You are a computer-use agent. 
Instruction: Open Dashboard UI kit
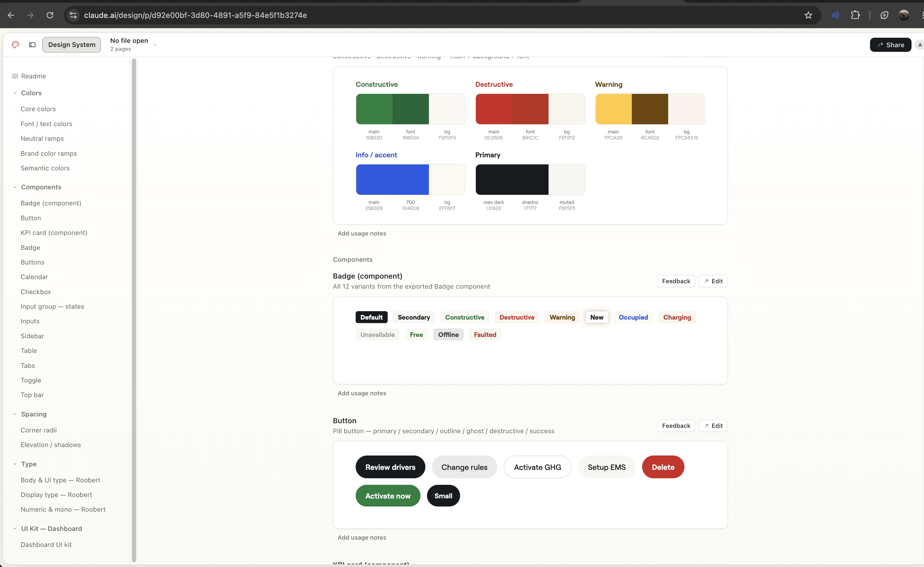[46, 544]
